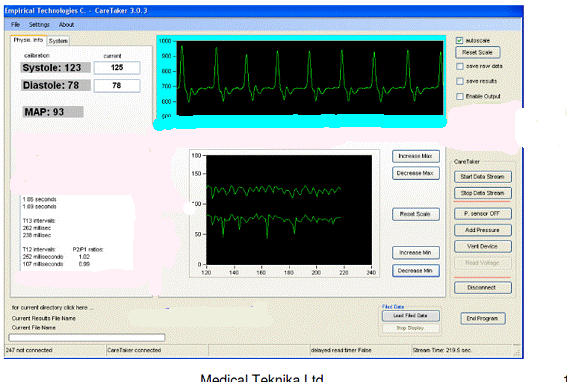The image size is (567, 382).
Task: Toggle the autoscale checkbox
Action: click(459, 41)
